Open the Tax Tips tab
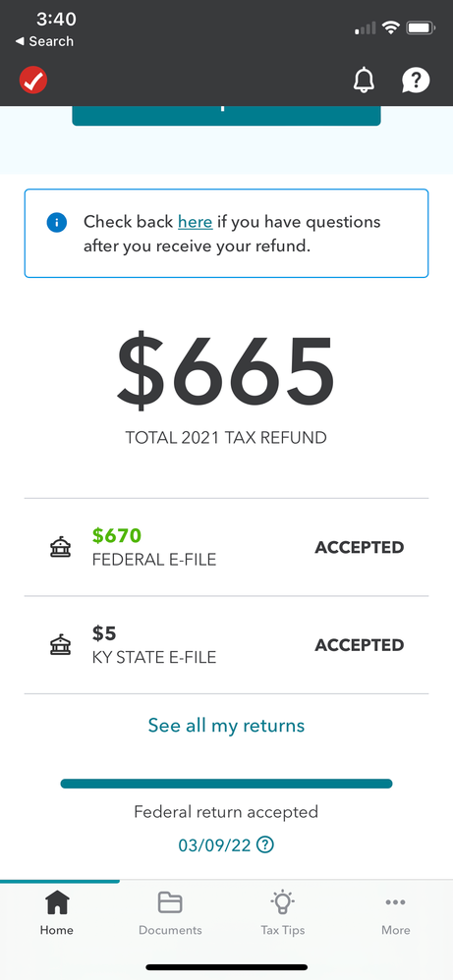This screenshot has width=453, height=980. (x=283, y=914)
